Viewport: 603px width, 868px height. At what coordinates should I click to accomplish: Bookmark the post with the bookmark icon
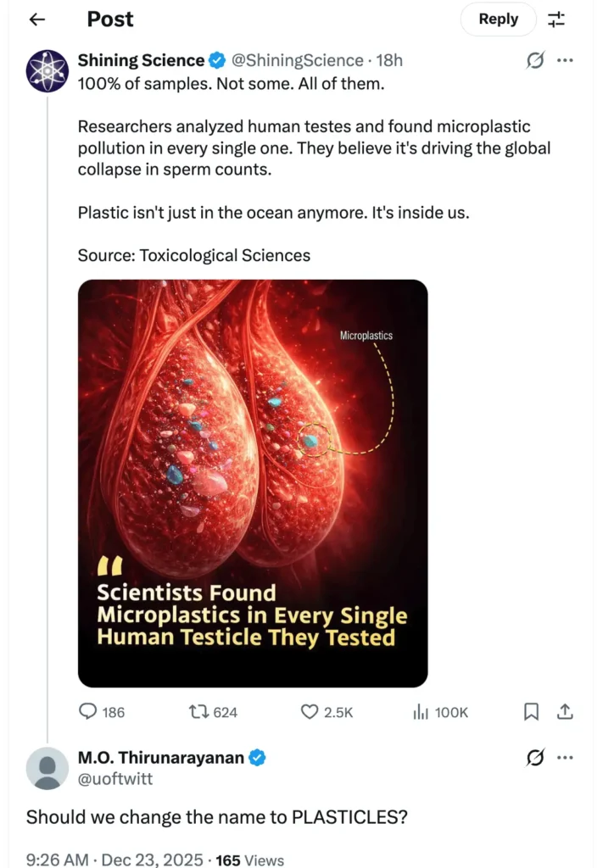coord(532,712)
